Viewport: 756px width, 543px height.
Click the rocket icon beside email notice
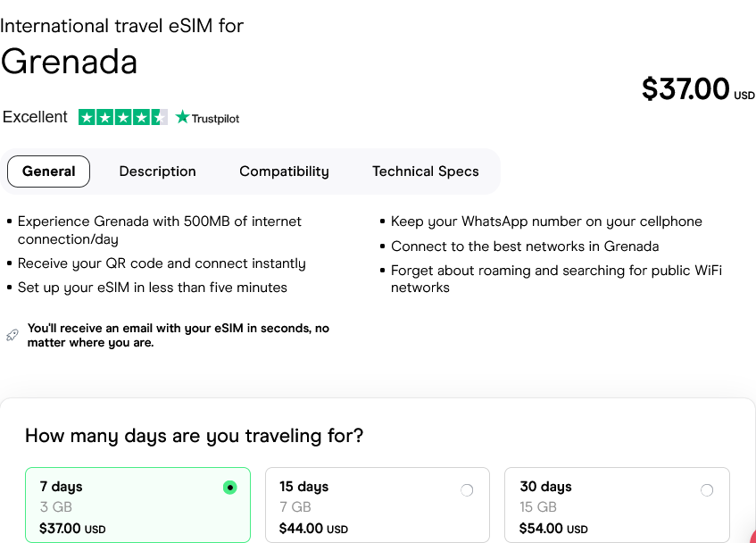[x=12, y=335]
